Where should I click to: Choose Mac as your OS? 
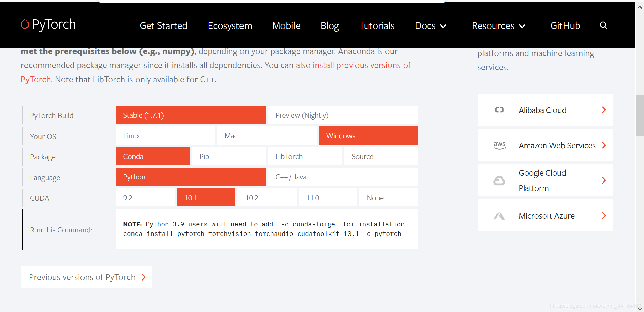click(x=267, y=136)
